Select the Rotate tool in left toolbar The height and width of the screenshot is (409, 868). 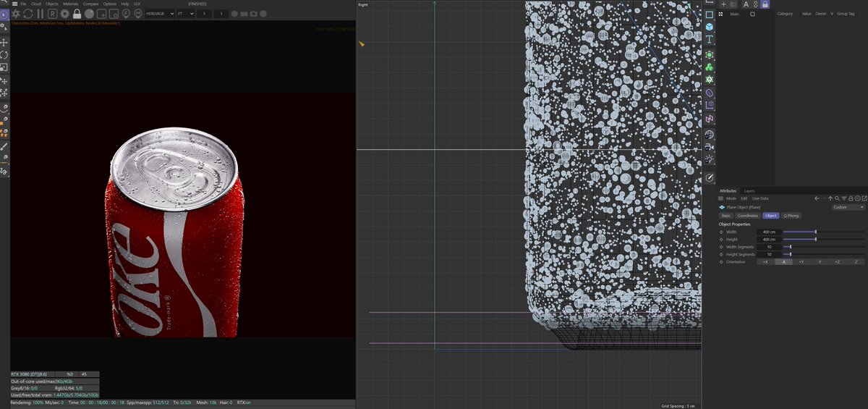pos(4,54)
